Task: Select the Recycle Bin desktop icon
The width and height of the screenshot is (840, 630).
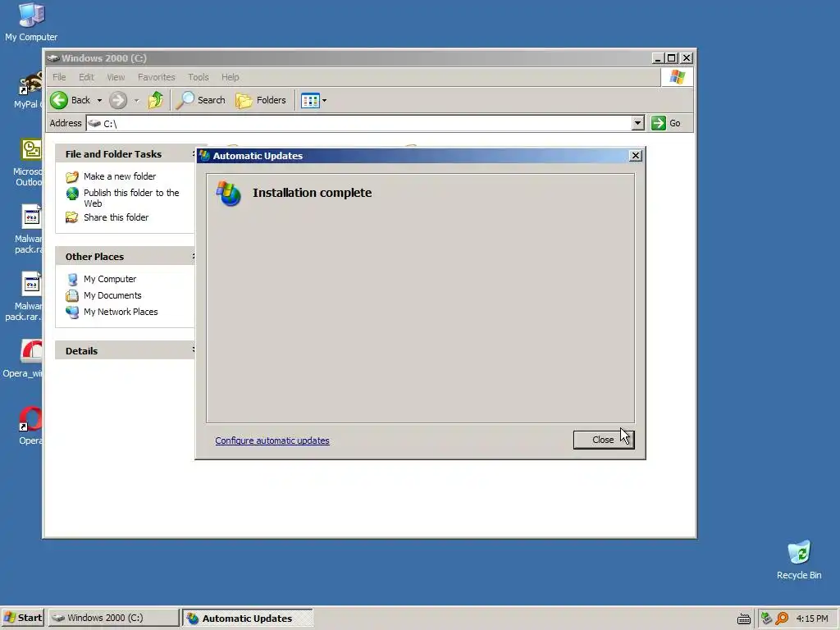Action: click(x=799, y=559)
